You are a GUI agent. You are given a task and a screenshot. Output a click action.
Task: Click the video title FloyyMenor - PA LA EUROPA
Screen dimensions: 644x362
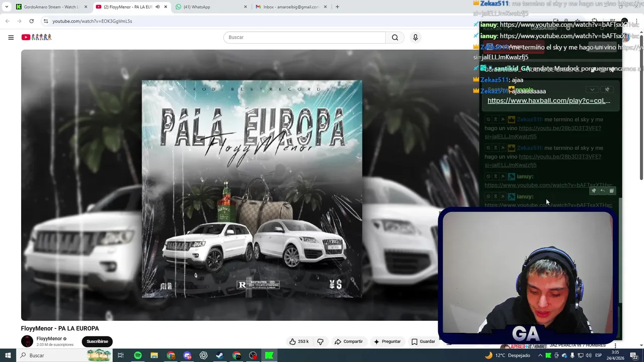[x=60, y=328]
